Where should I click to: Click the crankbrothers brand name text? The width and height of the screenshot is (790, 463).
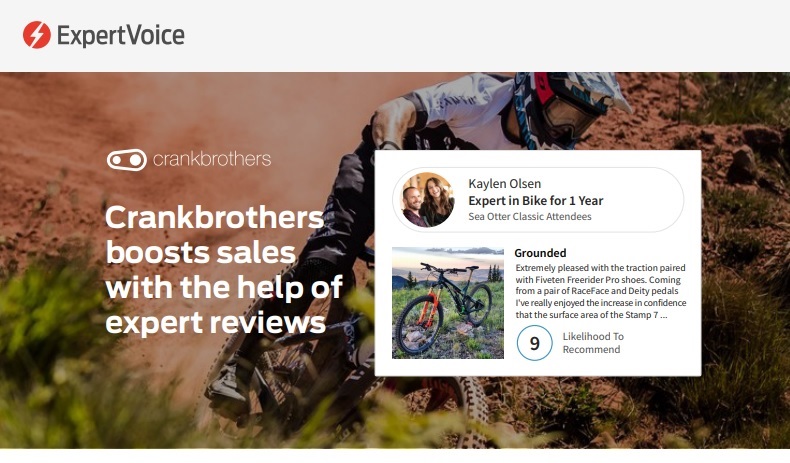pos(212,159)
